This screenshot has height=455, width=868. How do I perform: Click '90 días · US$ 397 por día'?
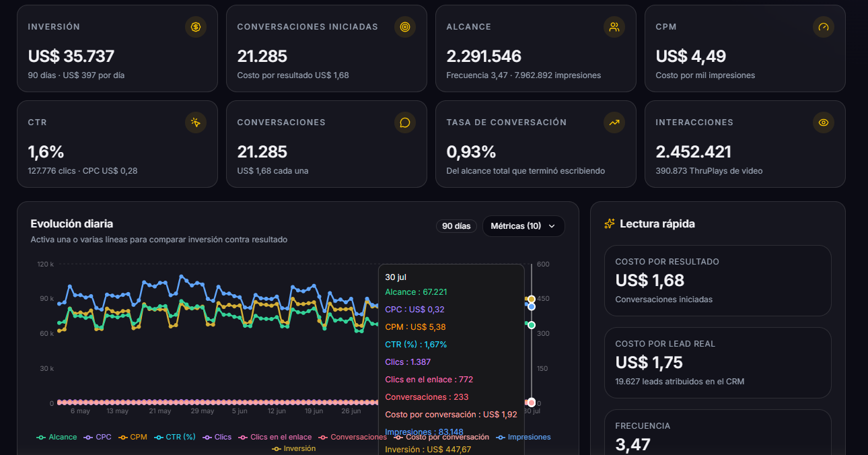(x=76, y=75)
